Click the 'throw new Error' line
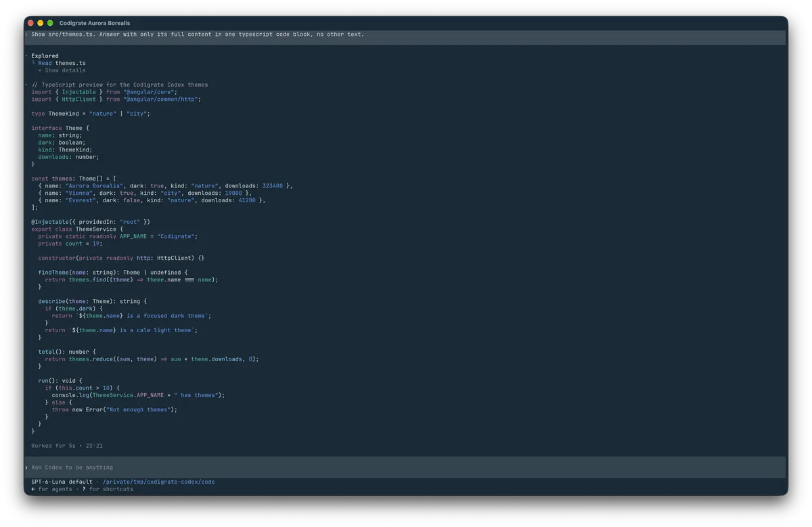This screenshot has width=812, height=527. pos(114,409)
